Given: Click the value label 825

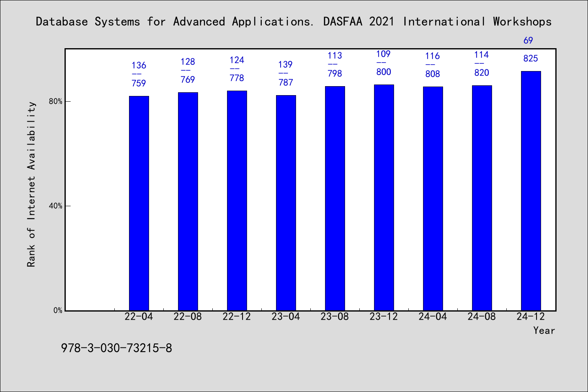Looking at the screenshot, I should [531, 58].
